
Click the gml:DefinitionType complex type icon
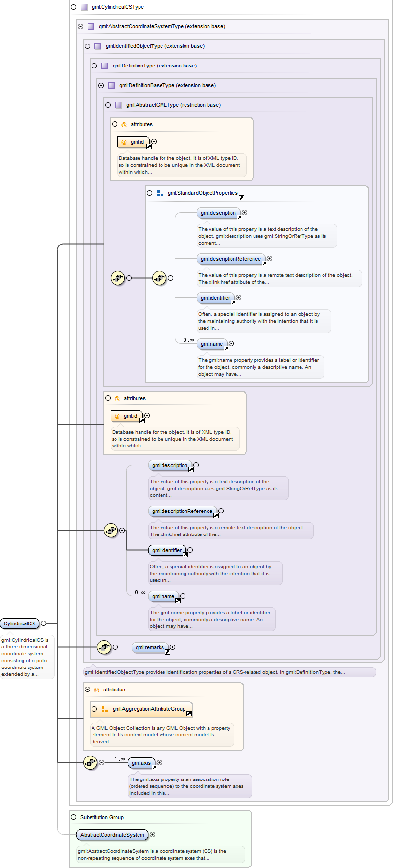(x=104, y=66)
